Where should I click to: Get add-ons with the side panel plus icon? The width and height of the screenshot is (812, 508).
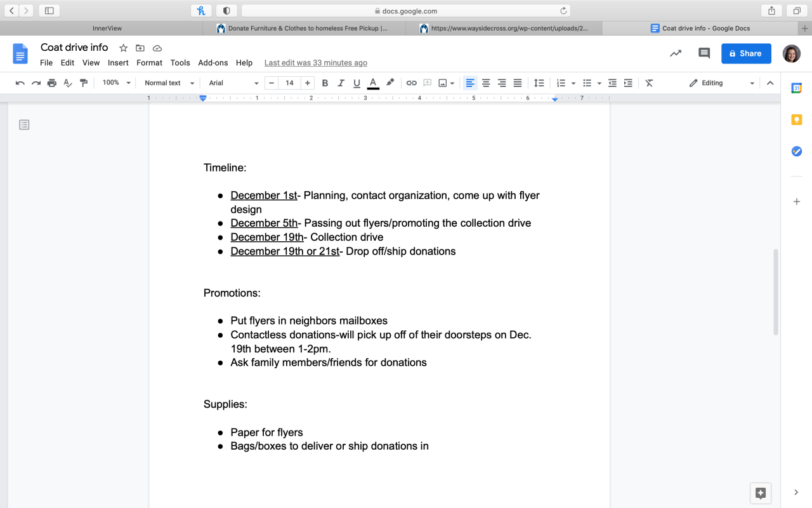tap(797, 202)
